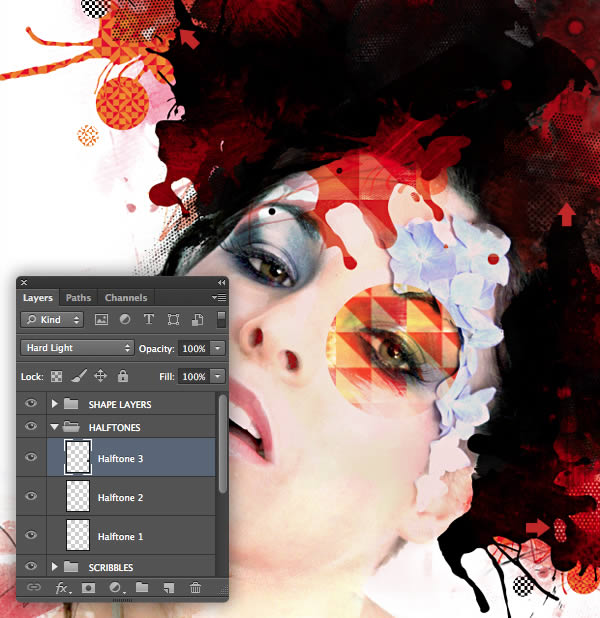Hide the HALFTONES group
The image size is (600, 618).
(31, 426)
